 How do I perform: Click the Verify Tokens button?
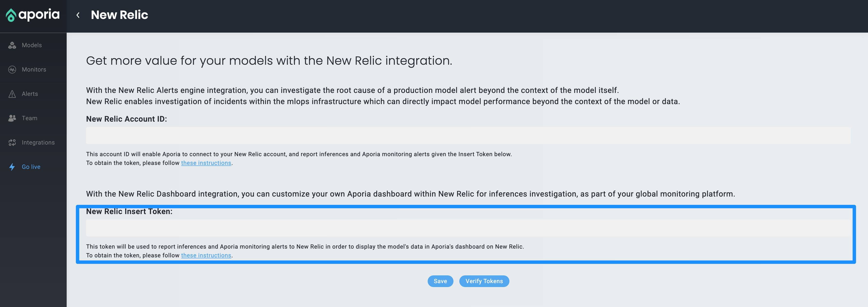[484, 281]
